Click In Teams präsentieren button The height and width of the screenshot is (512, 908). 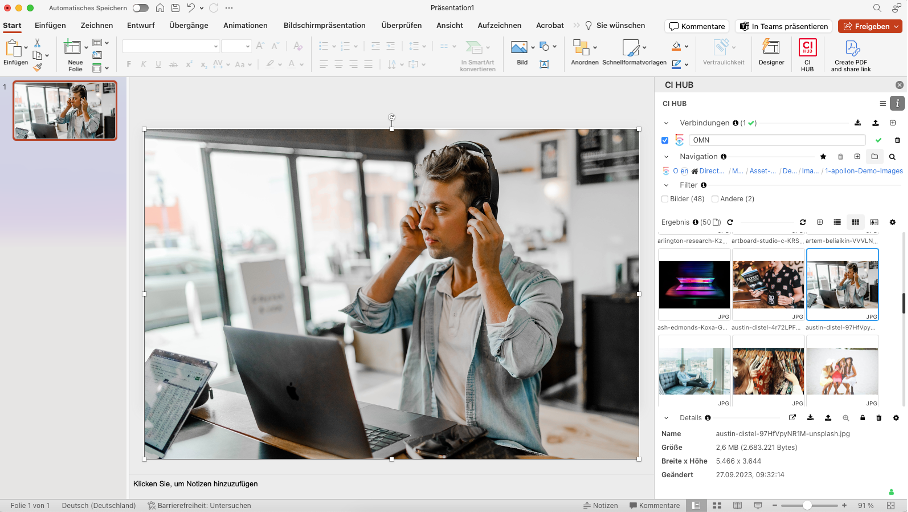coord(784,27)
